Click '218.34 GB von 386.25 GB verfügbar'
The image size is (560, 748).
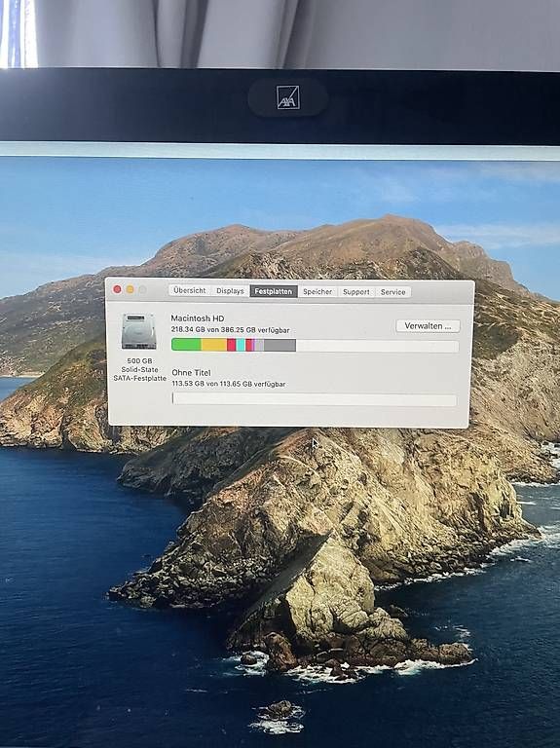pos(231,329)
